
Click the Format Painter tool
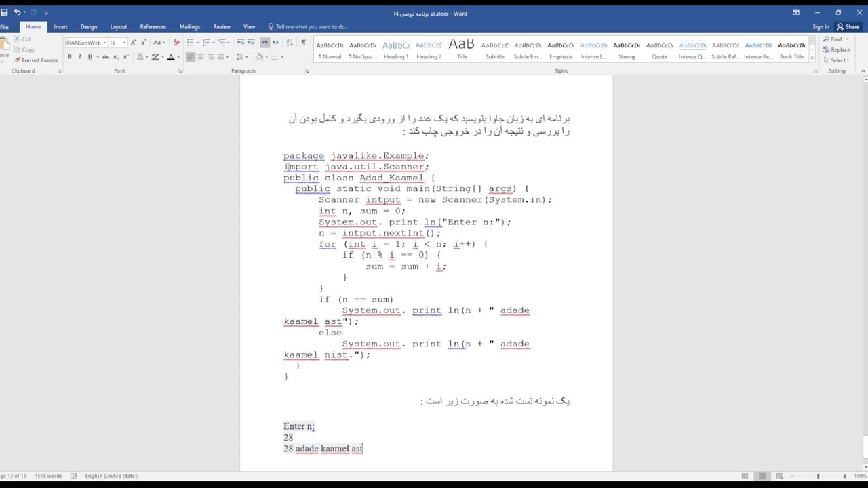point(36,60)
